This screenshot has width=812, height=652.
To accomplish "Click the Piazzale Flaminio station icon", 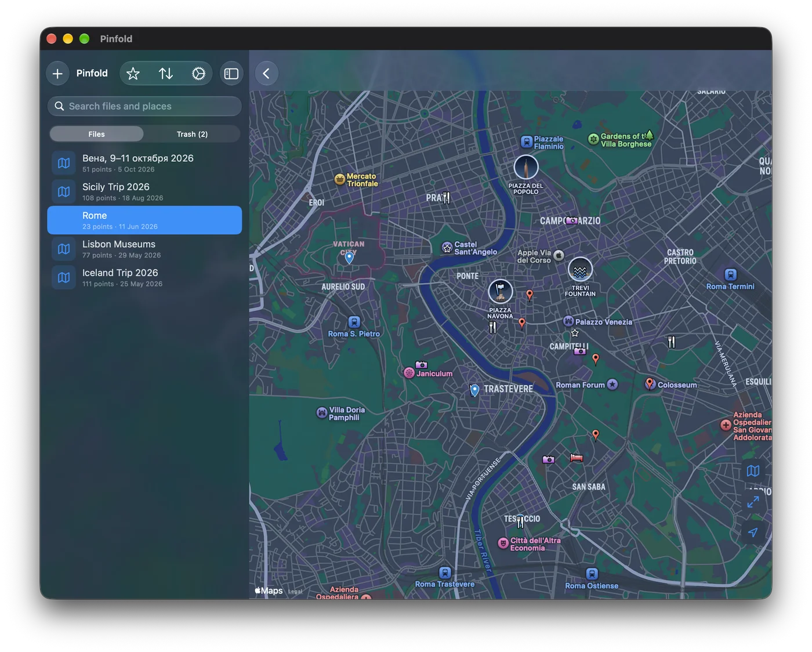I will click(527, 142).
